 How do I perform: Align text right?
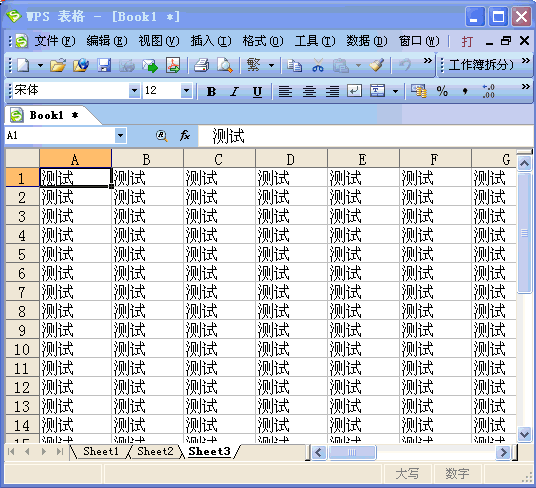(332, 91)
